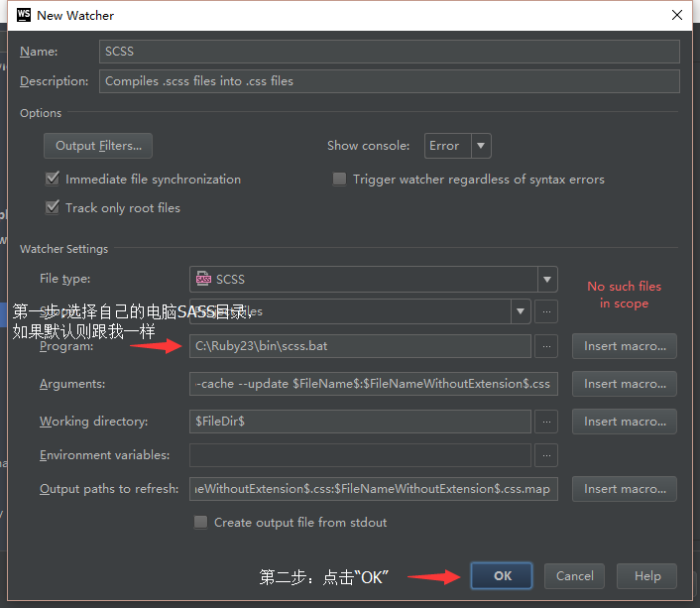Click the 'No such files in scope' warning
The height and width of the screenshot is (608, 700).
coord(624,295)
